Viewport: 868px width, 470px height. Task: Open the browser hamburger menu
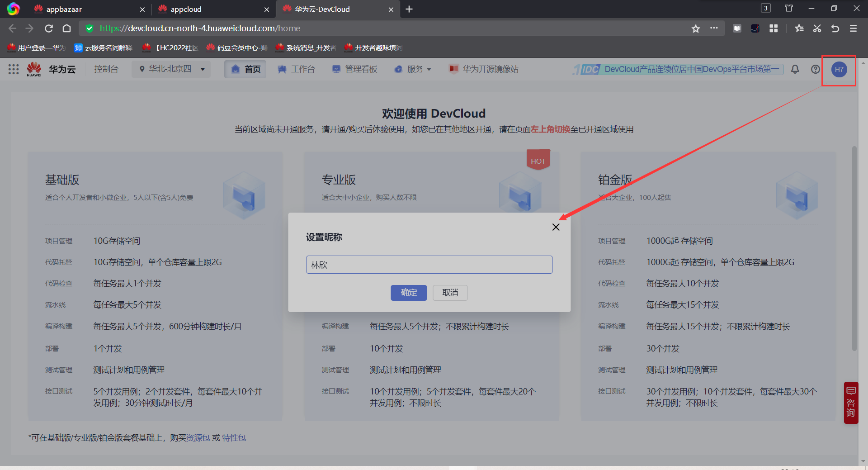coord(853,28)
